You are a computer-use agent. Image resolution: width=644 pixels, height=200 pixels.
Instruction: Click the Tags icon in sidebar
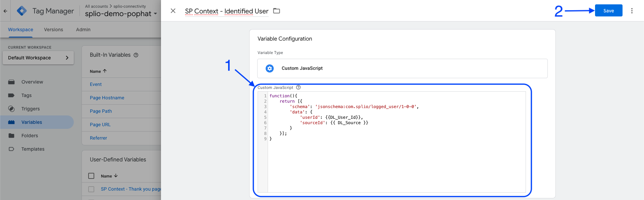click(x=11, y=95)
